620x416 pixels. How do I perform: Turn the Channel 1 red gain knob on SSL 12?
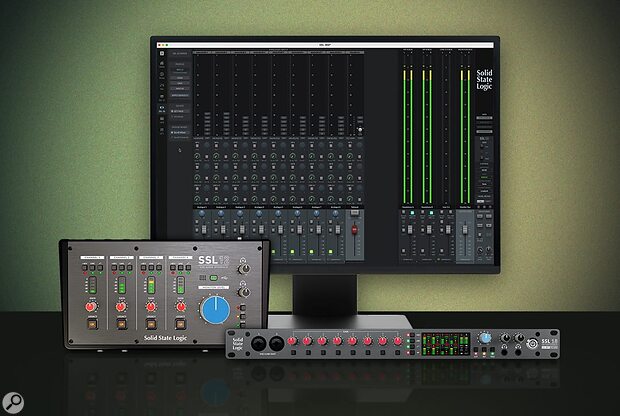[91, 306]
